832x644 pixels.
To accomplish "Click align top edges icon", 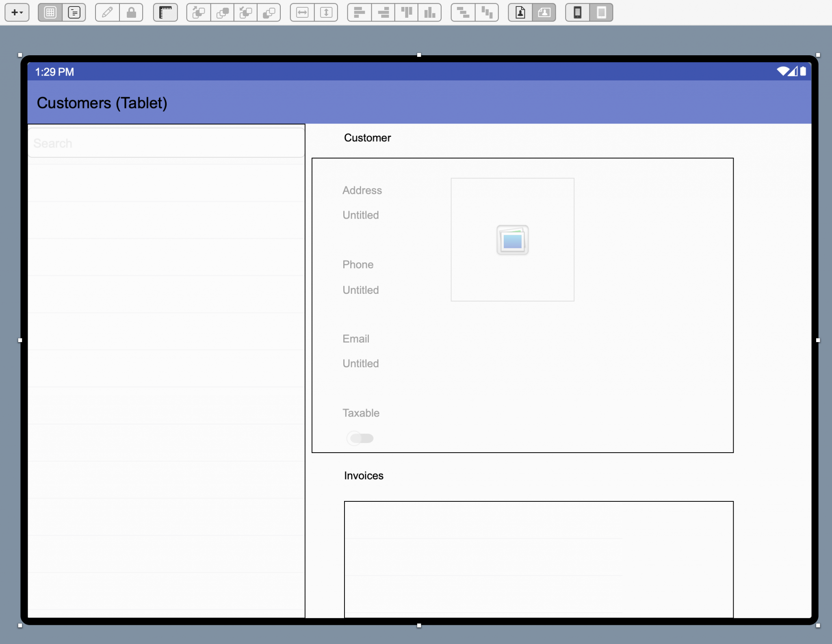I will [407, 13].
